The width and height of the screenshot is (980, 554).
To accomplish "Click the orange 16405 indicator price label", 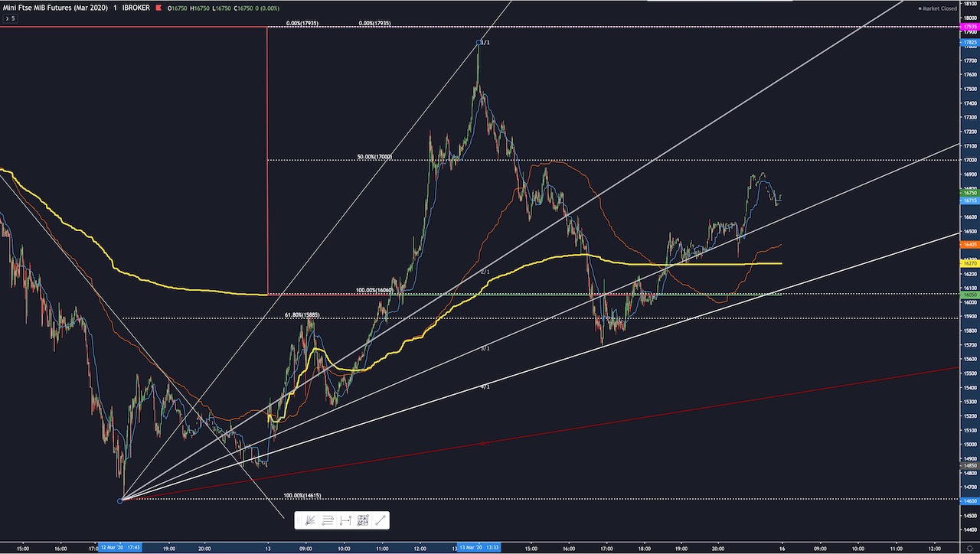I will pos(969,244).
